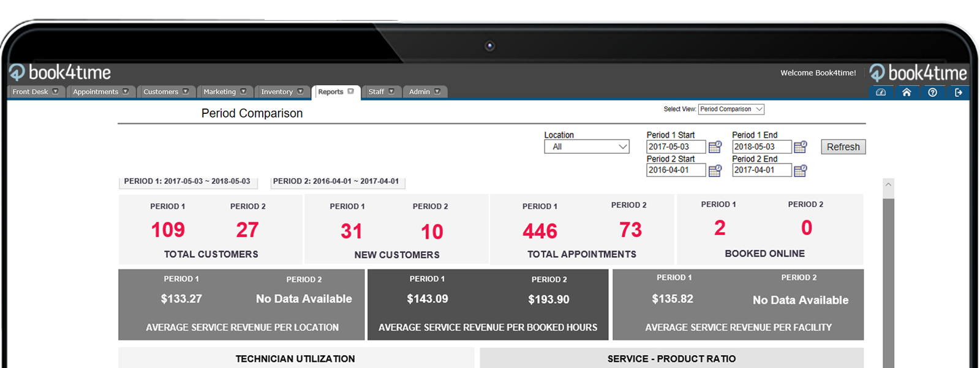980x368 pixels.
Task: Select the Reports tab
Action: click(336, 92)
